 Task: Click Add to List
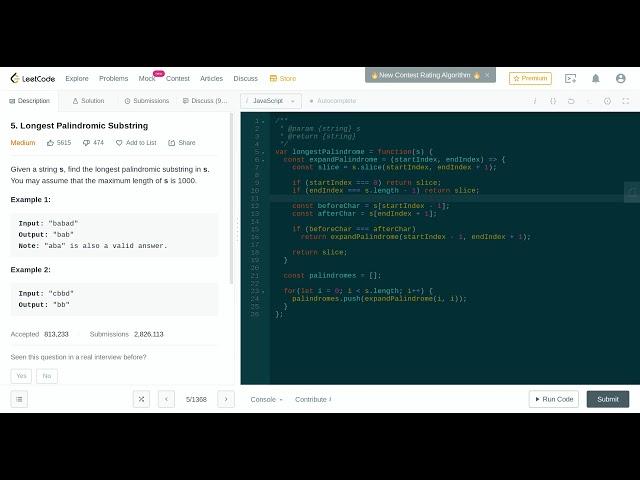(x=136, y=142)
